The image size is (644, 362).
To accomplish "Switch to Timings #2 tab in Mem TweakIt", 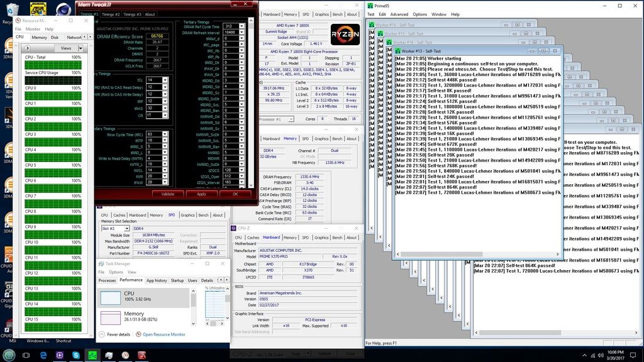I will click(x=111, y=14).
